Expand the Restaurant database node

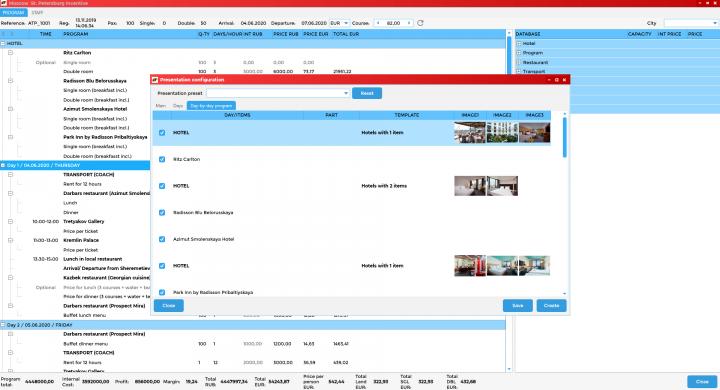pyautogui.click(x=519, y=62)
